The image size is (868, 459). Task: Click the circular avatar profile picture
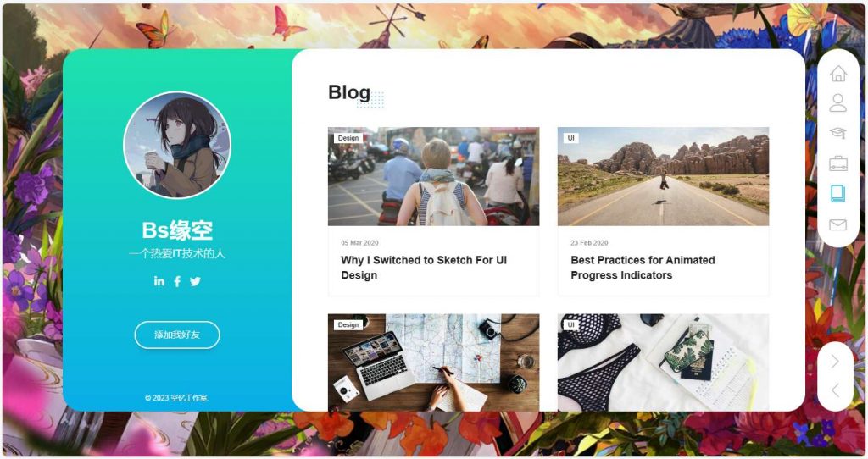(177, 145)
